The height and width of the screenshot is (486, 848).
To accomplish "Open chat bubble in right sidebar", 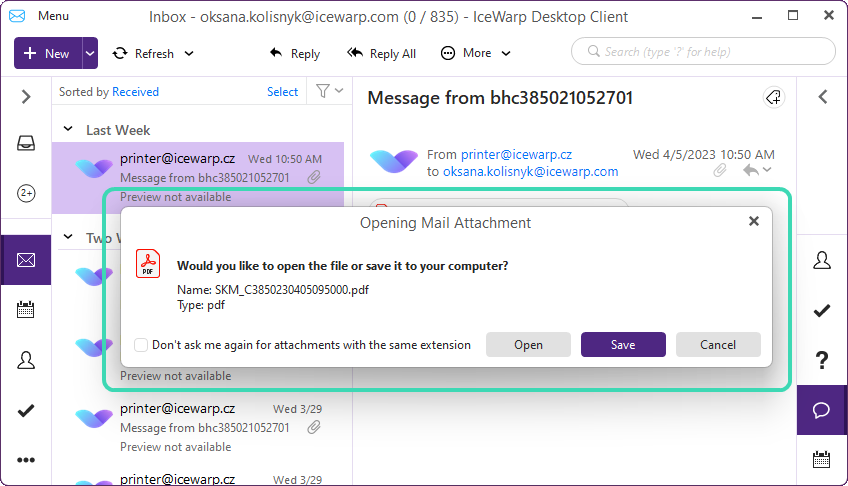I will (822, 410).
